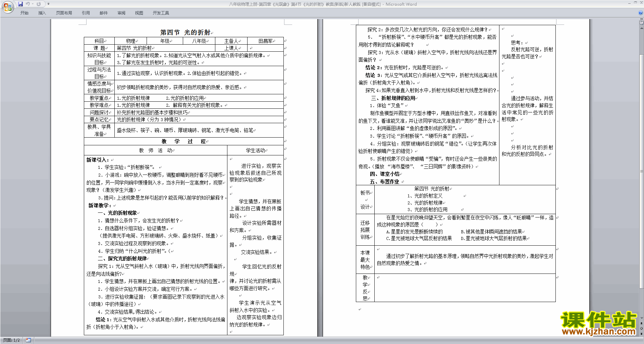Click option C.星光被地球大气层反射的结果
644x344 pixels.
[x=419, y=238]
